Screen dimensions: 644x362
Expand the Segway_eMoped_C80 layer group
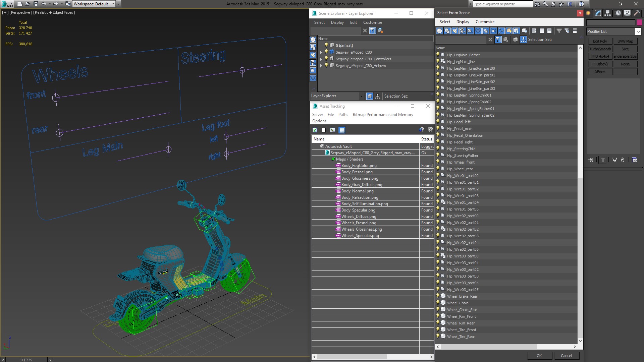click(x=322, y=52)
